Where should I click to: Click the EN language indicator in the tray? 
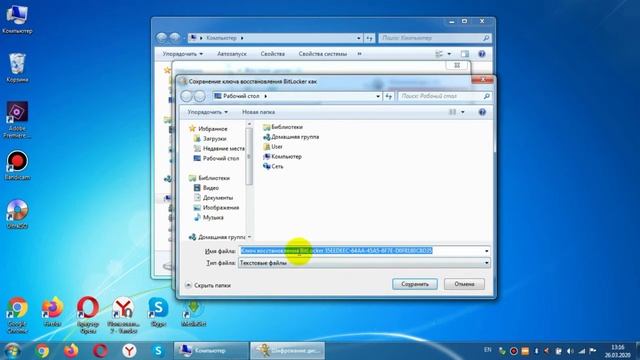click(488, 350)
